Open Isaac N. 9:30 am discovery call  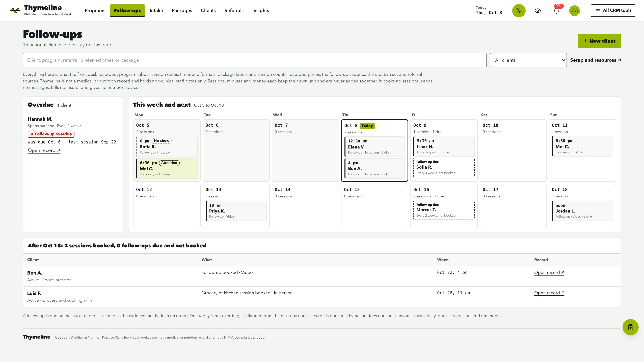444,146
